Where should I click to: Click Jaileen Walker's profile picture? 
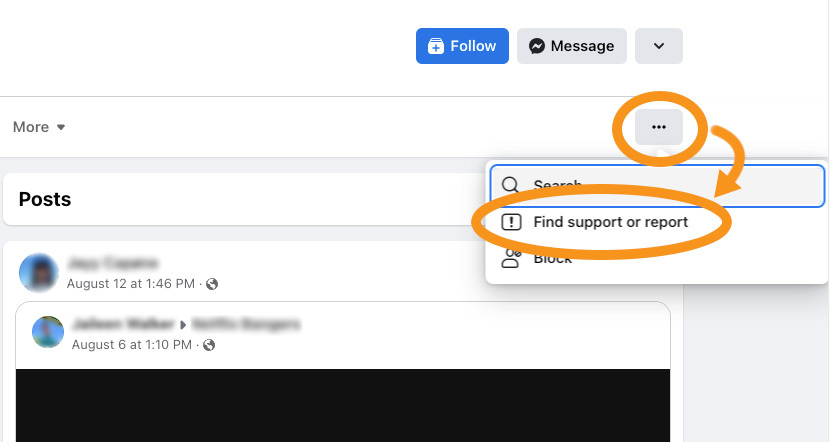click(49, 333)
